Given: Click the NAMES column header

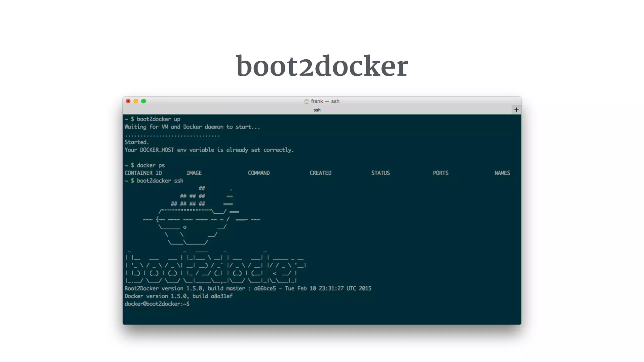Looking at the screenshot, I should [502, 173].
